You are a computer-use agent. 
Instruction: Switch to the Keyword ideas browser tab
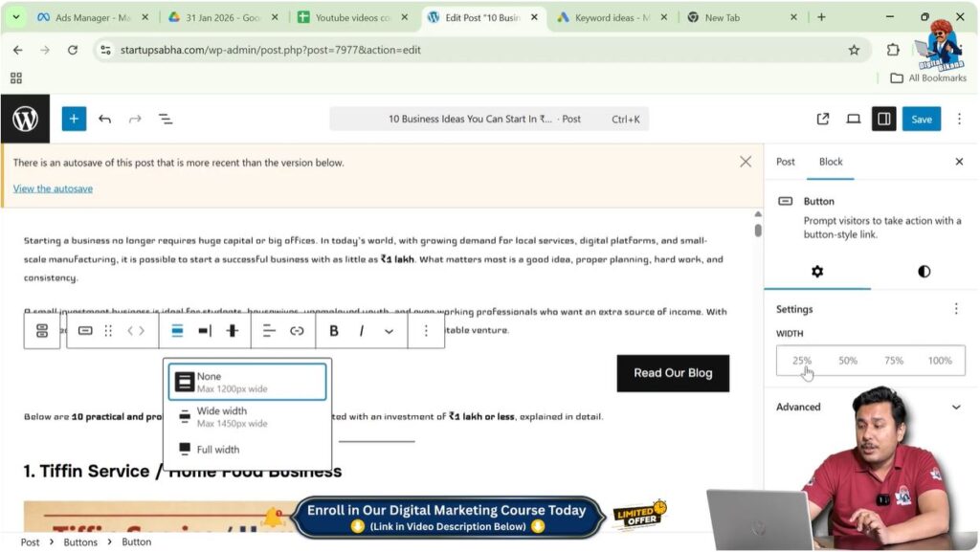(606, 16)
